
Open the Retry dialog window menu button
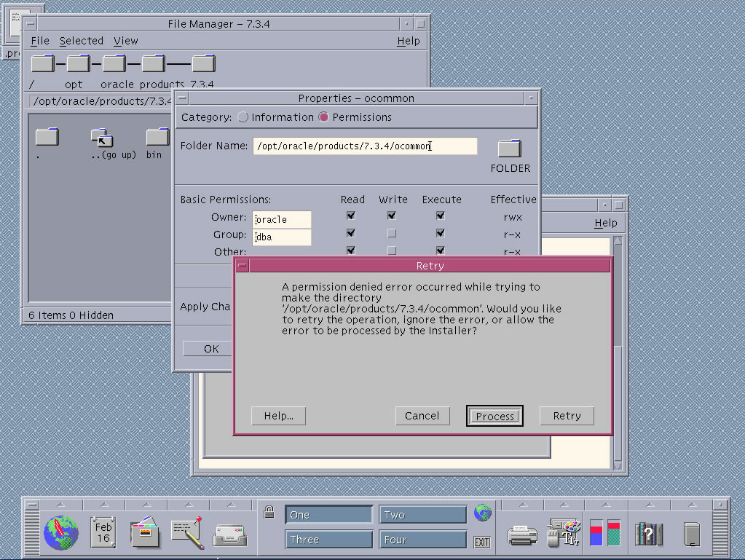tap(243, 266)
